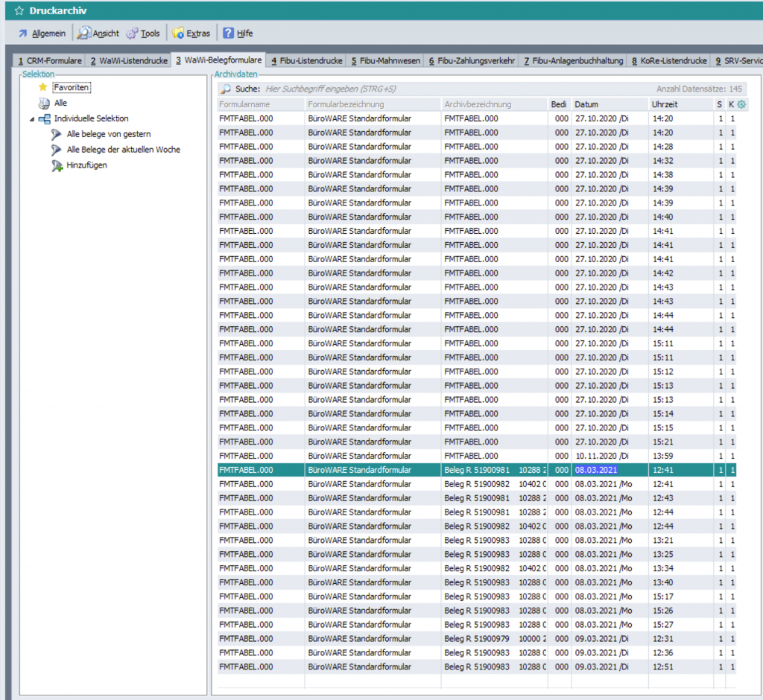Click the magnifier search icon
Viewport: 763px width, 700px height.
coord(225,89)
